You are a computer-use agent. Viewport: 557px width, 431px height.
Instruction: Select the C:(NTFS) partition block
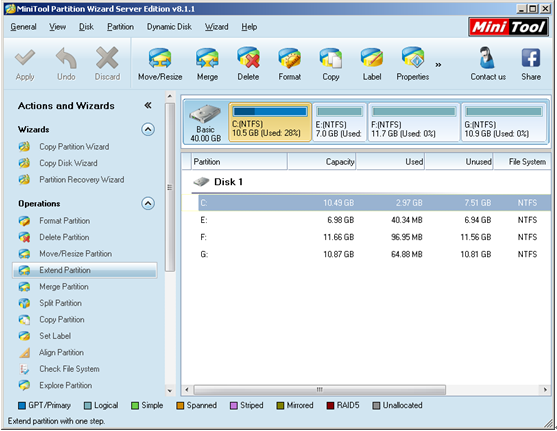tap(270, 122)
